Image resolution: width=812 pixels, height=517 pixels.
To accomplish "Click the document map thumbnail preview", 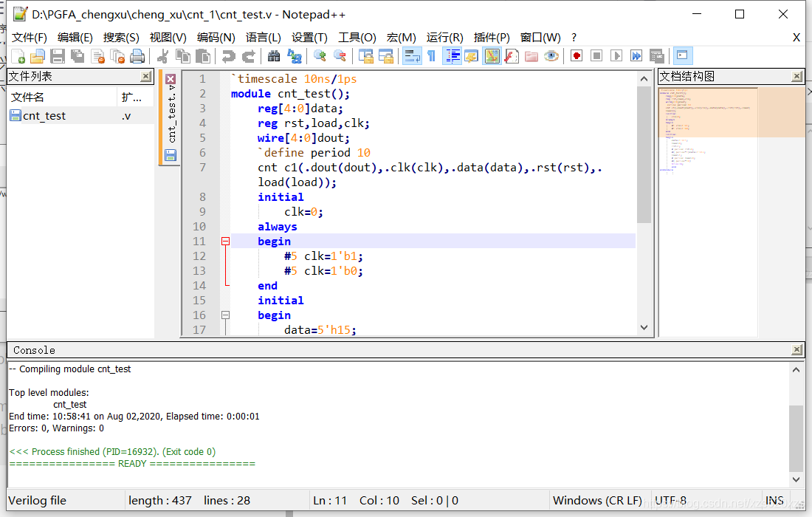I will click(x=707, y=213).
